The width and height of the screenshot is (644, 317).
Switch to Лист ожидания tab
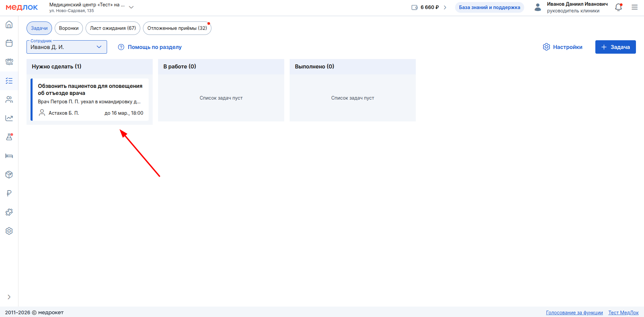coord(113,28)
